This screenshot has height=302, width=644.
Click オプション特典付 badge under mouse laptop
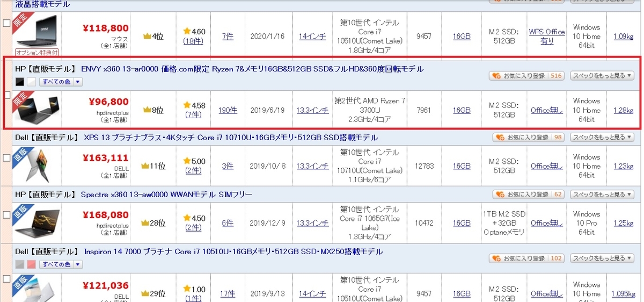coord(36,53)
